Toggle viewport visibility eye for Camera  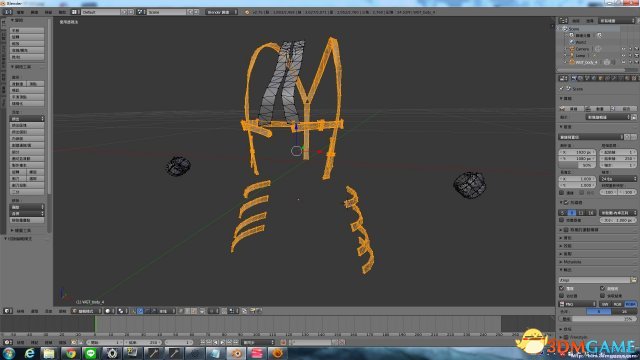pyautogui.click(x=623, y=49)
